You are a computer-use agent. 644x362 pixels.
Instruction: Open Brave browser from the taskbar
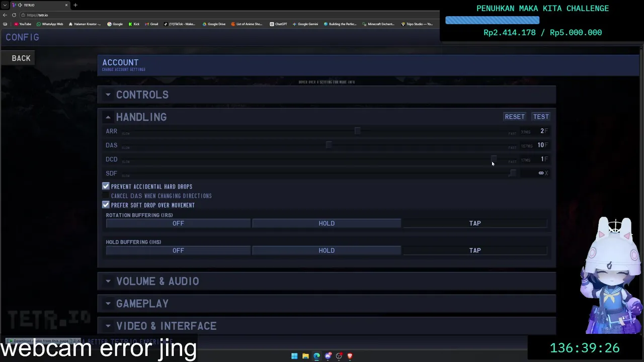click(350, 356)
